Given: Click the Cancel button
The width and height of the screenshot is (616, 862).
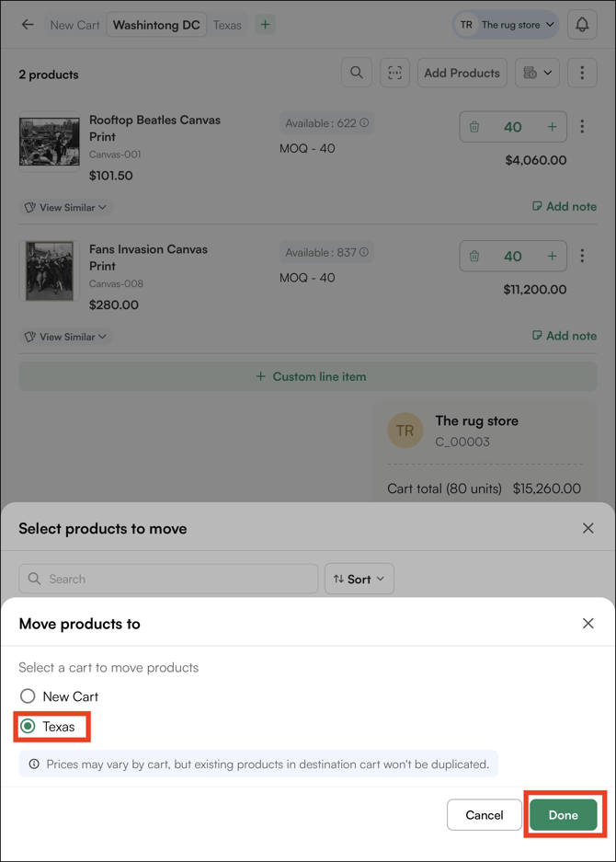Looking at the screenshot, I should (484, 815).
